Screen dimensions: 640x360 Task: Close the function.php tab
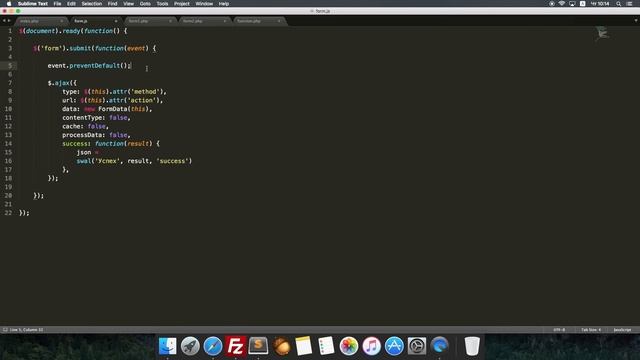point(279,21)
